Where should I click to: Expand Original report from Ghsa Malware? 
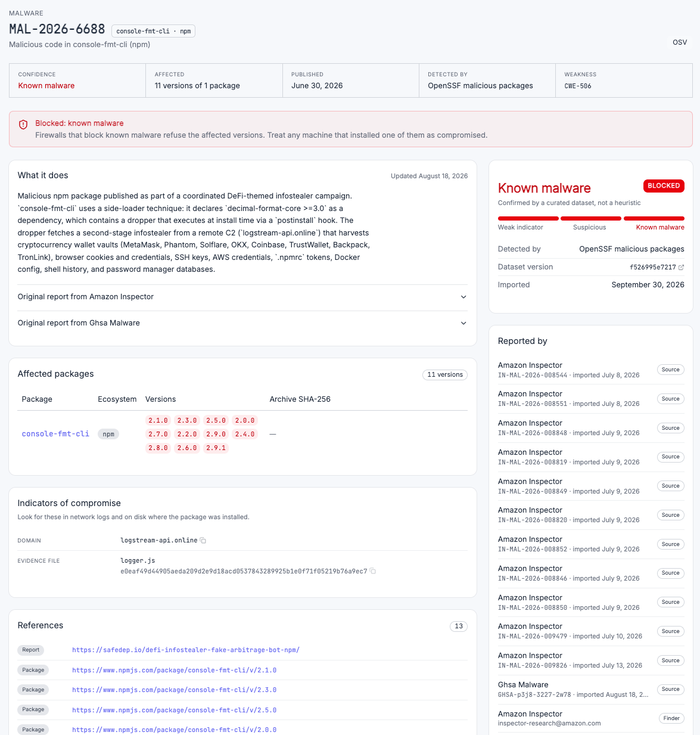pyautogui.click(x=242, y=323)
